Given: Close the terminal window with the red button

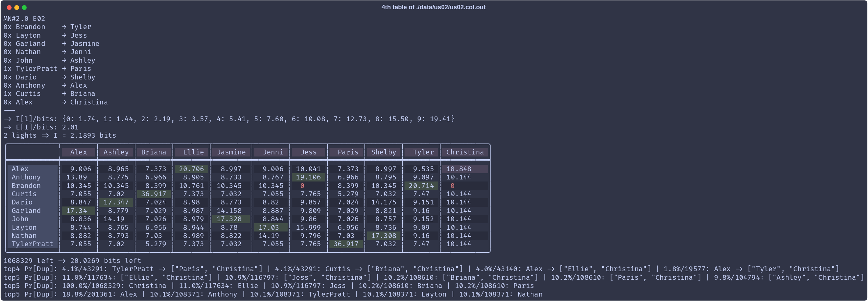Looking at the screenshot, I should pyautogui.click(x=9, y=8).
